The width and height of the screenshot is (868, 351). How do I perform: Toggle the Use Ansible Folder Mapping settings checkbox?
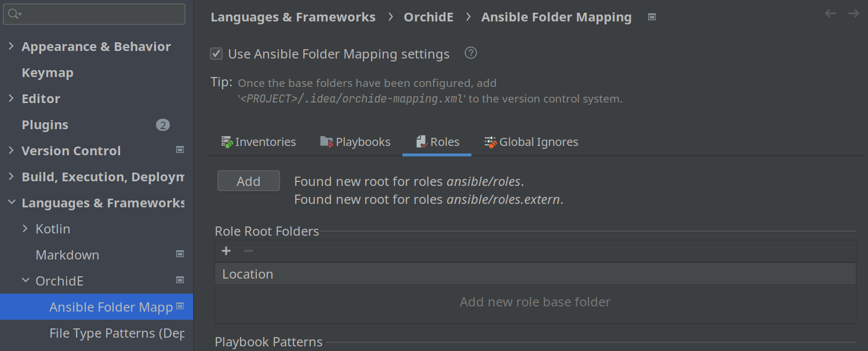pyautogui.click(x=216, y=54)
